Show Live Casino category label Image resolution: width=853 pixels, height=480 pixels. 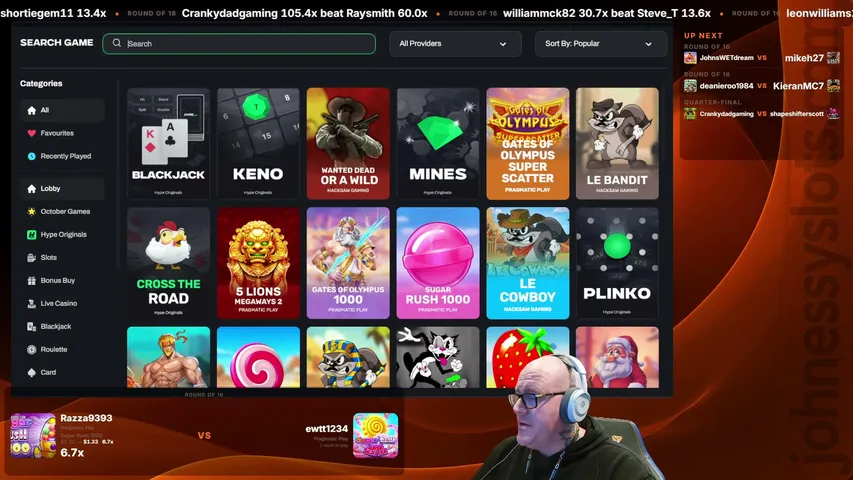59,304
